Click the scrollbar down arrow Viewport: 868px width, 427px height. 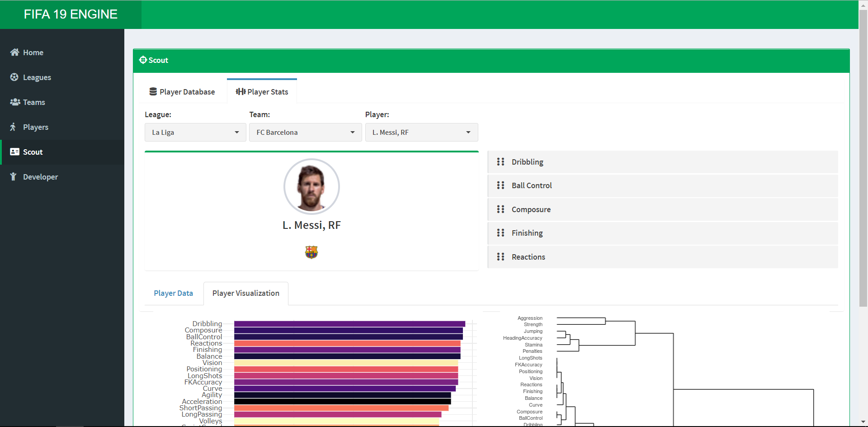pyautogui.click(x=863, y=422)
